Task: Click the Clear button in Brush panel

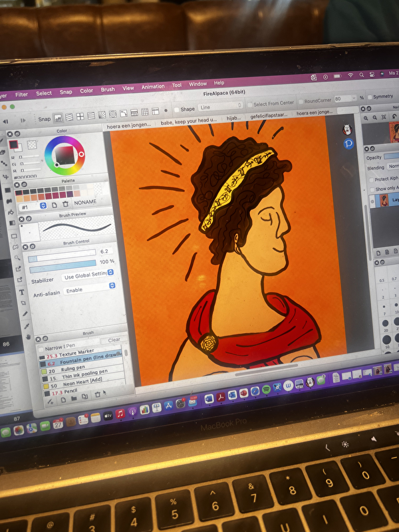Action: tap(114, 340)
